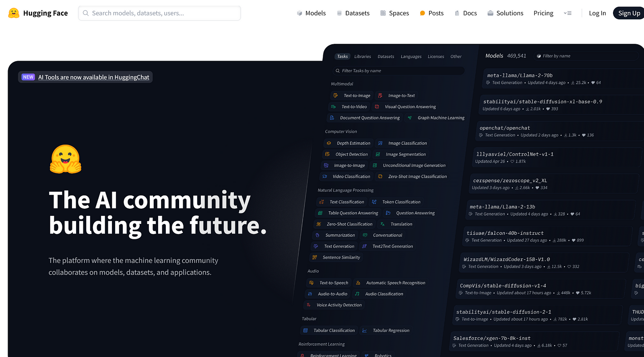Go to Spaces in top navigation
The image size is (644, 357).
coord(394,13)
